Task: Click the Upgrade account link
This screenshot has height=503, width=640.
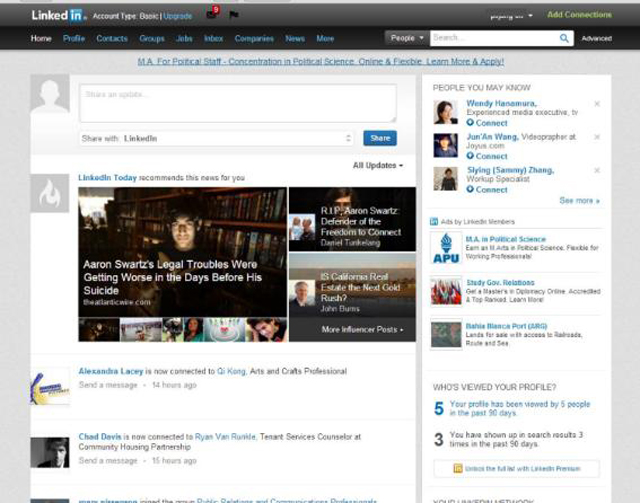Action: coord(178,16)
